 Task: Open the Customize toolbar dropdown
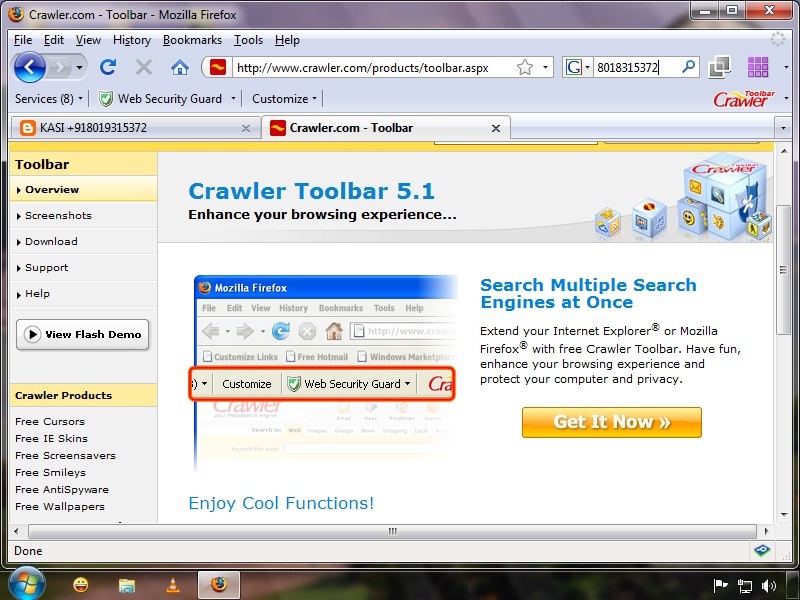[x=284, y=98]
